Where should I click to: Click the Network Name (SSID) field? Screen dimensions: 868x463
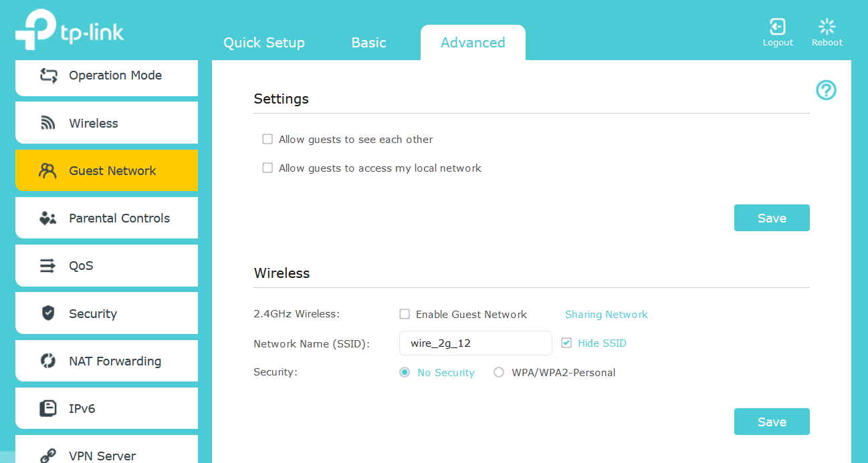click(475, 343)
